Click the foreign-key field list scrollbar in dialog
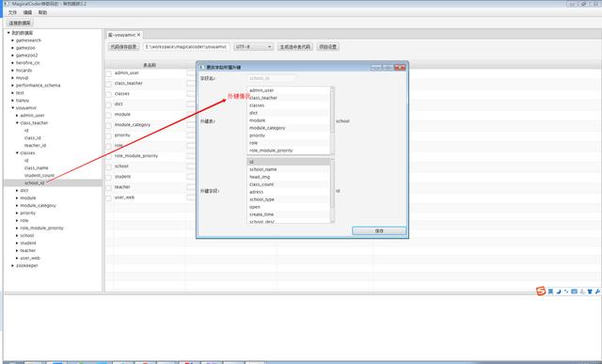 tap(332, 190)
